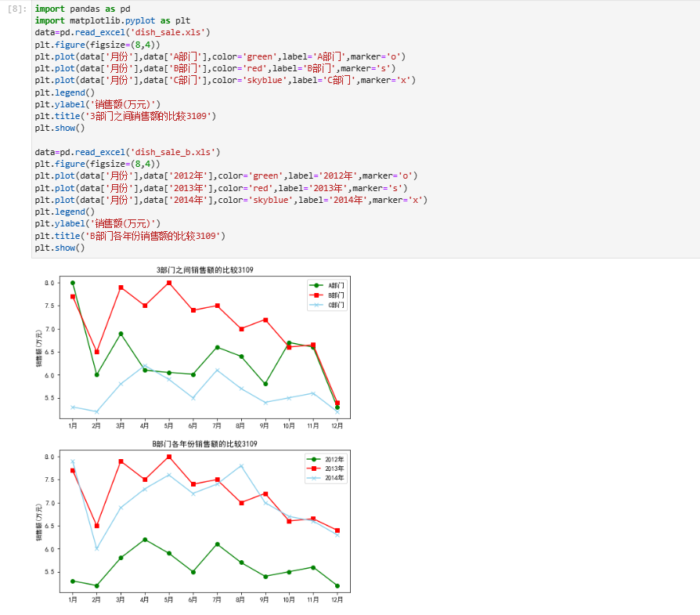Click the 1月 x-axis label on first chart
Image resolution: width=700 pixels, height=615 pixels.
click(x=73, y=426)
